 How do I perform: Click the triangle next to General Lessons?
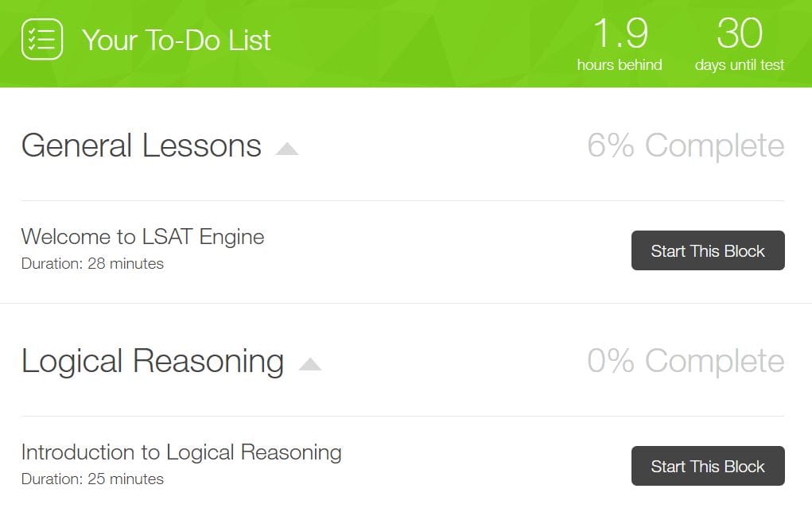pyautogui.click(x=288, y=148)
